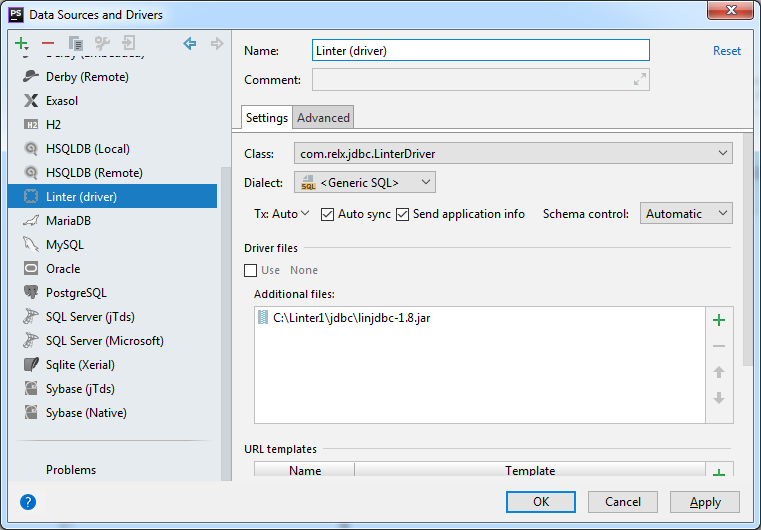Expand the Comment field with arrow icon
The width and height of the screenshot is (761, 530).
(x=638, y=80)
